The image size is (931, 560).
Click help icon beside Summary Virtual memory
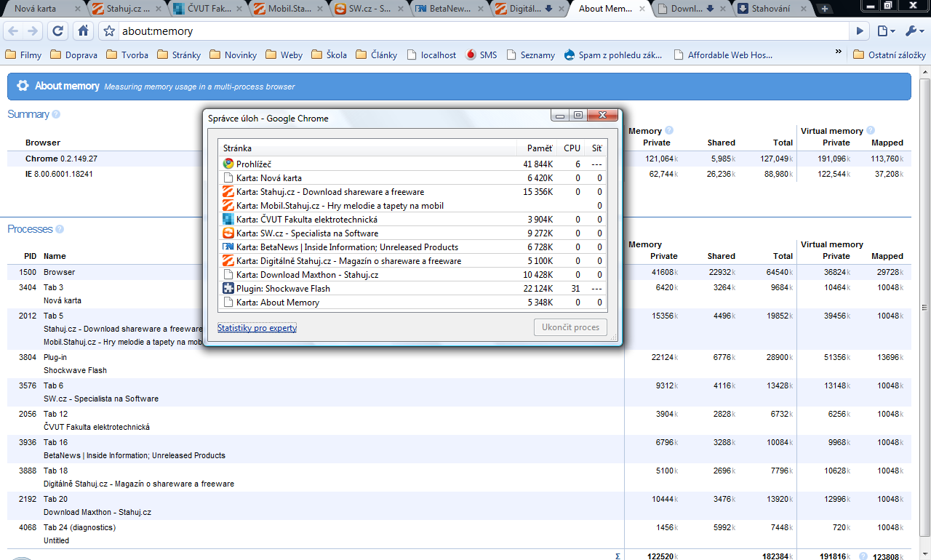coord(871,130)
